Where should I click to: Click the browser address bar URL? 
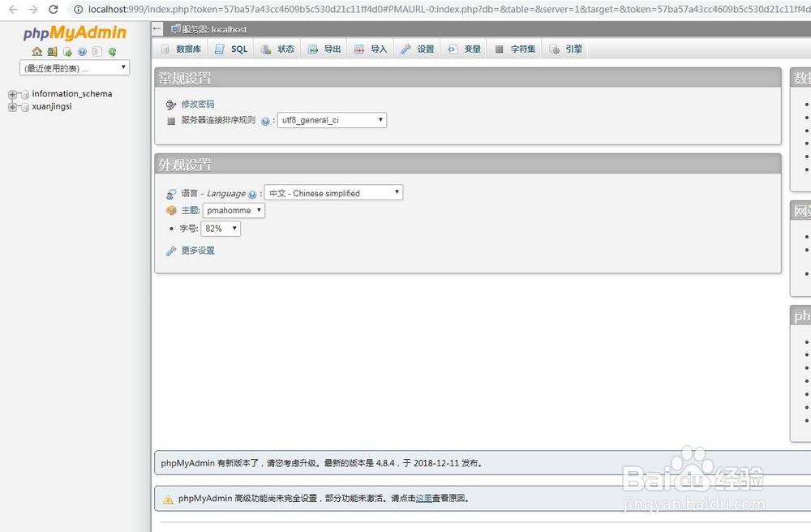point(449,9)
